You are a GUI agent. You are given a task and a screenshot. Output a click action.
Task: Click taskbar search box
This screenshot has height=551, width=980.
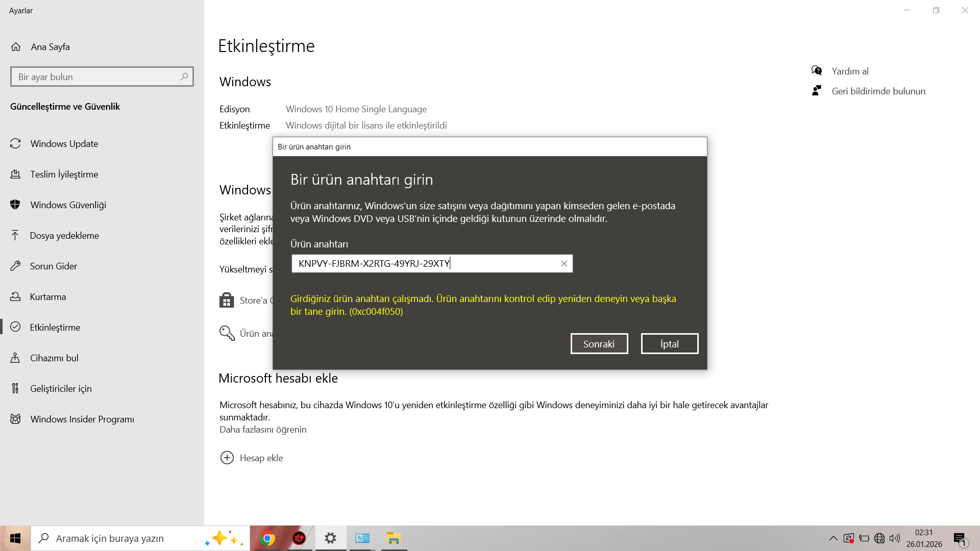140,538
